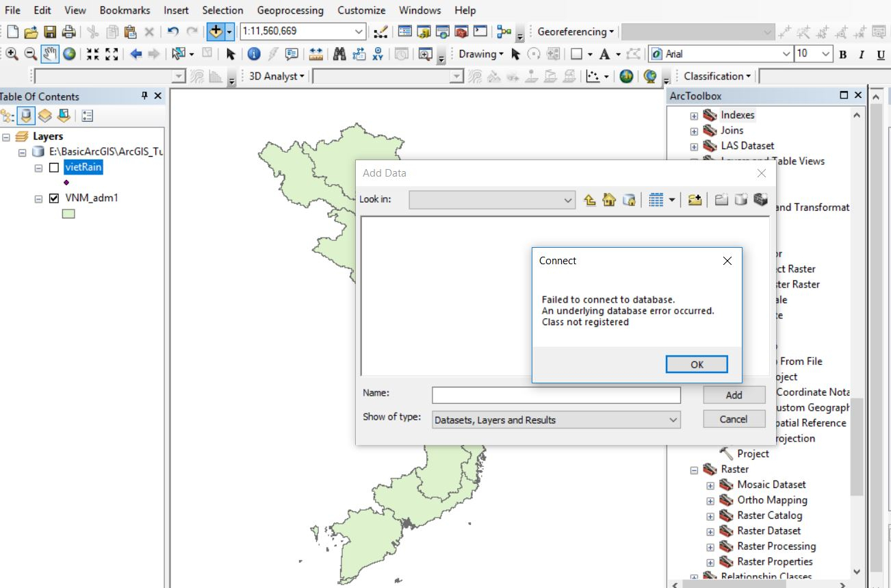Image resolution: width=891 pixels, height=588 pixels.
Task: Click the Measure ruler tool
Action: pos(315,54)
